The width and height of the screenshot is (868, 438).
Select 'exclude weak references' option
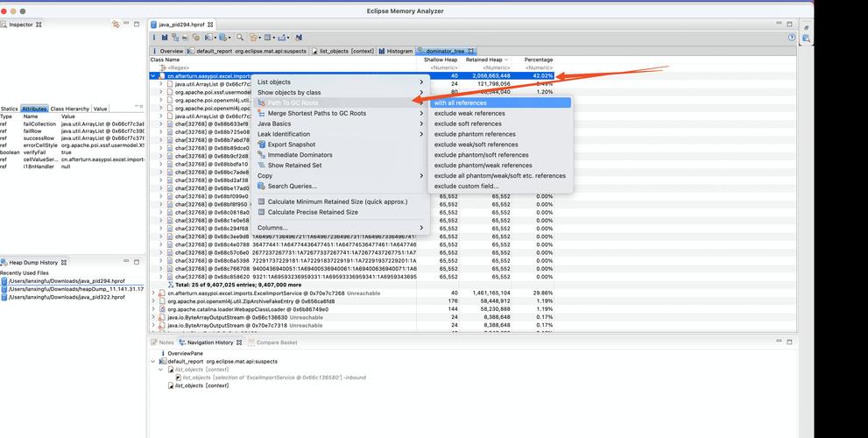click(469, 113)
